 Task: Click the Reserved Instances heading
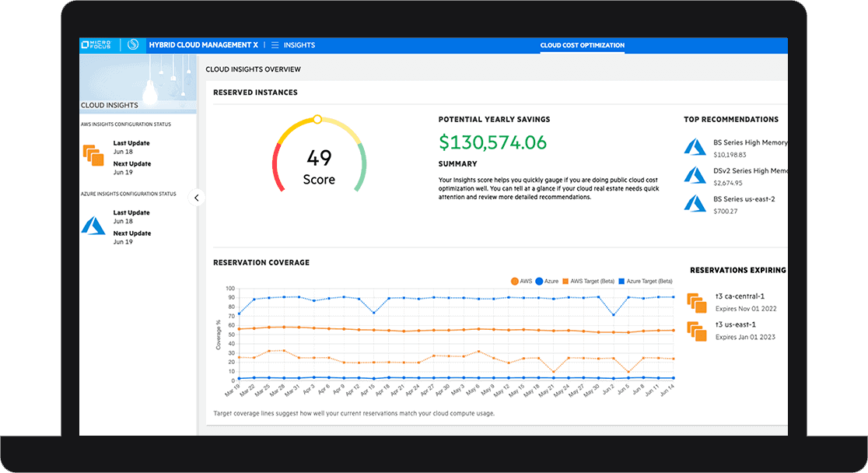255,93
